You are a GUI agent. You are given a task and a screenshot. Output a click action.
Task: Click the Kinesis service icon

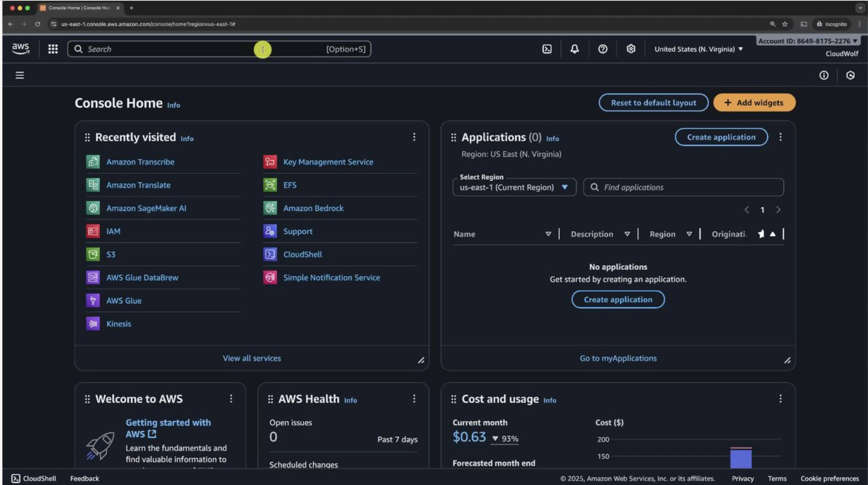coord(93,324)
